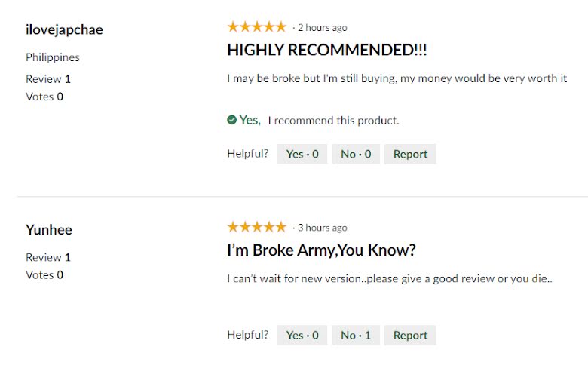This screenshot has height=368, width=588.
Task: Click ilovejapchae's five-star rating
Action: [x=257, y=27]
